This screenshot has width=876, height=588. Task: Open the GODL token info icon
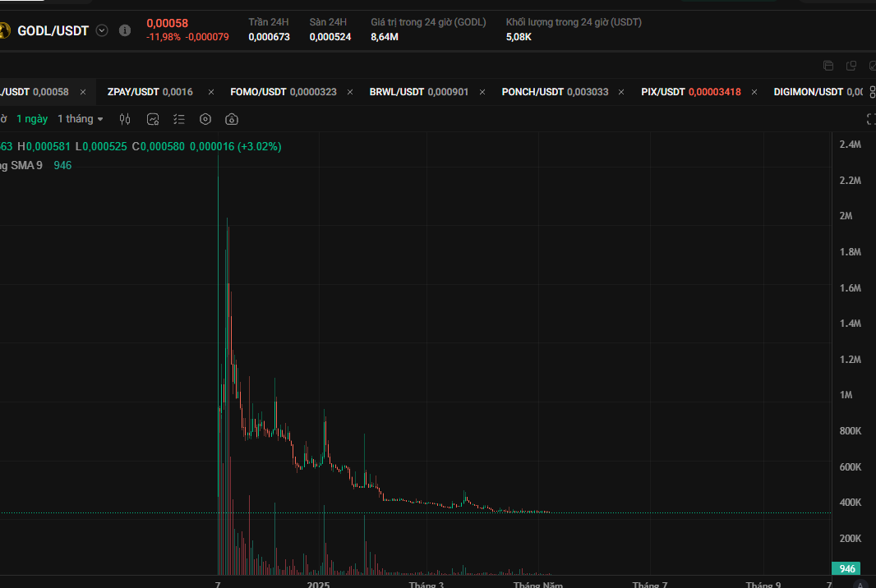125,30
